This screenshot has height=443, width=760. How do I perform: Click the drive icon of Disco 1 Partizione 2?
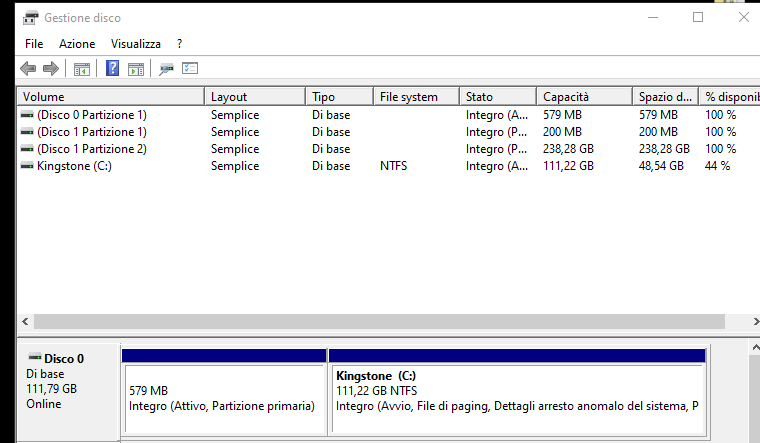point(27,149)
